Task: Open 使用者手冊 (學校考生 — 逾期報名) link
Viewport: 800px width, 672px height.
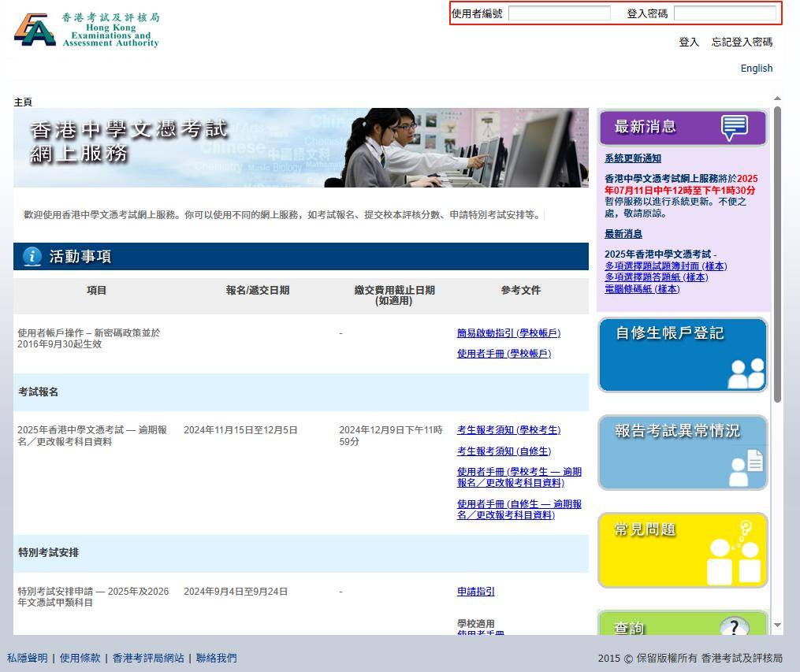Action: (x=519, y=477)
